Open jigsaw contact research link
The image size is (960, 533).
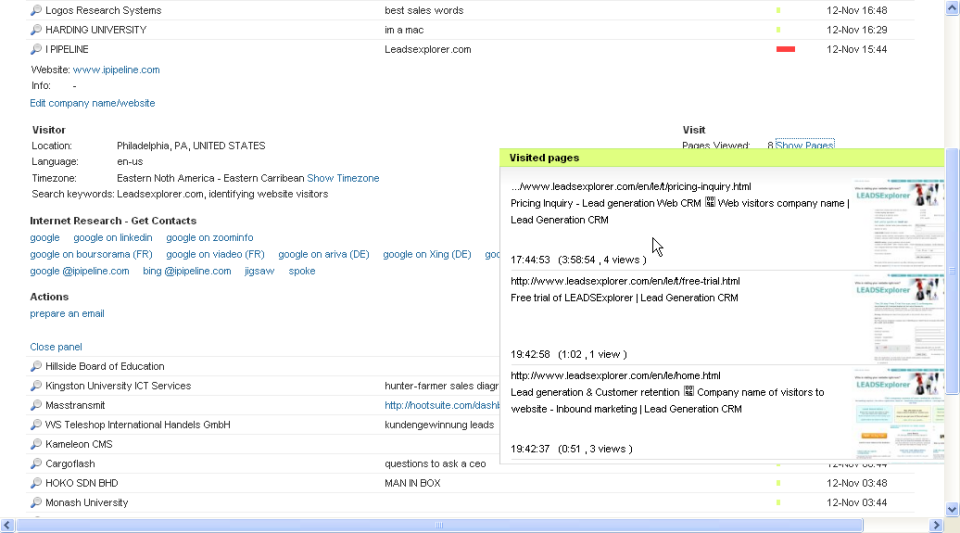point(260,271)
